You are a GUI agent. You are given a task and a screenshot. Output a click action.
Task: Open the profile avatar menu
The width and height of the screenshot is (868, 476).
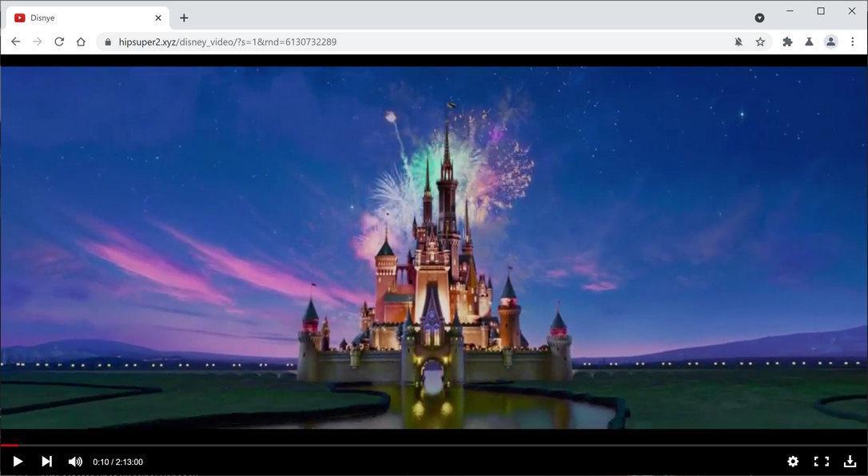(830, 42)
